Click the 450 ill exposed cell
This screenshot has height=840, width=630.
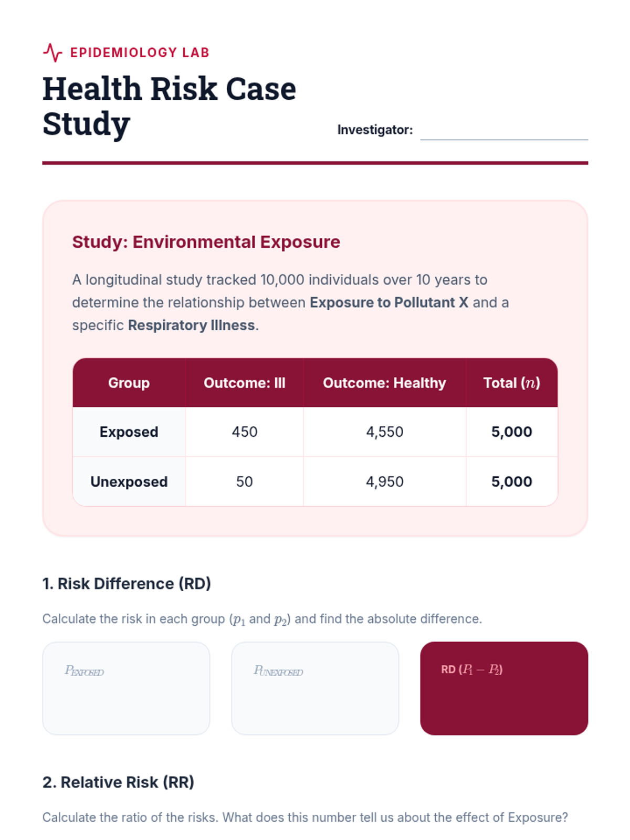(x=244, y=432)
